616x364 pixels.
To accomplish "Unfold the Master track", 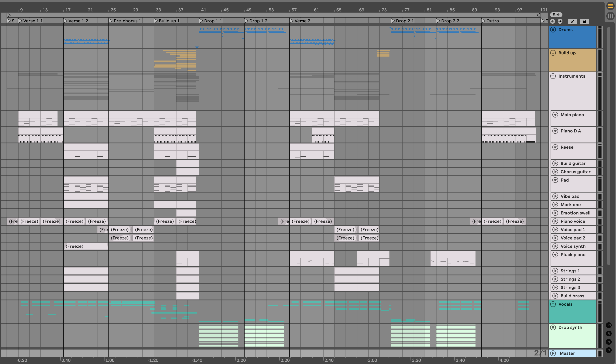I will tap(553, 353).
